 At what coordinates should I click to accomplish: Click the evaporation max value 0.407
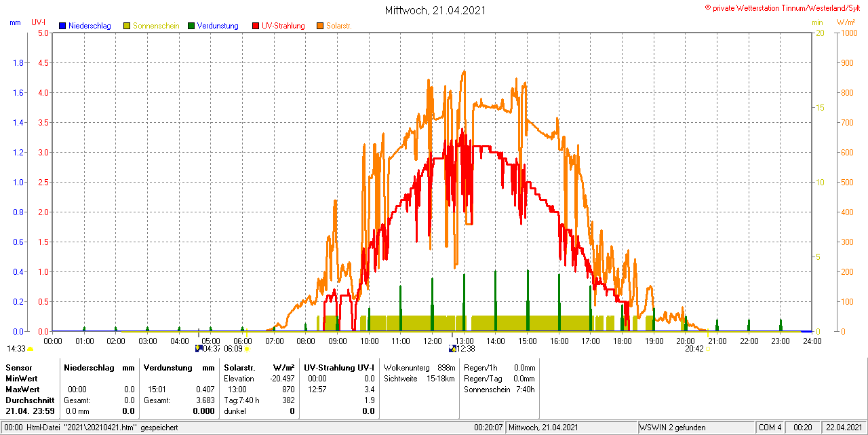pos(205,389)
